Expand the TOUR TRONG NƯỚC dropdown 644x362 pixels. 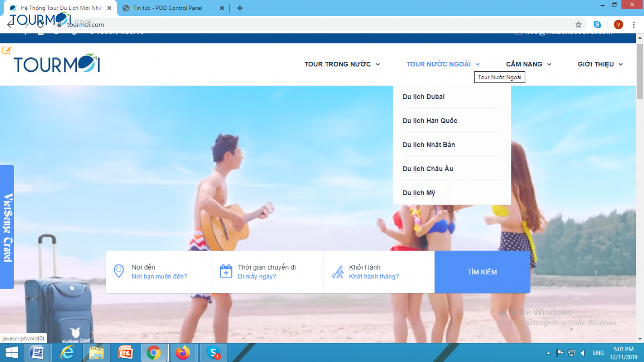(341, 64)
